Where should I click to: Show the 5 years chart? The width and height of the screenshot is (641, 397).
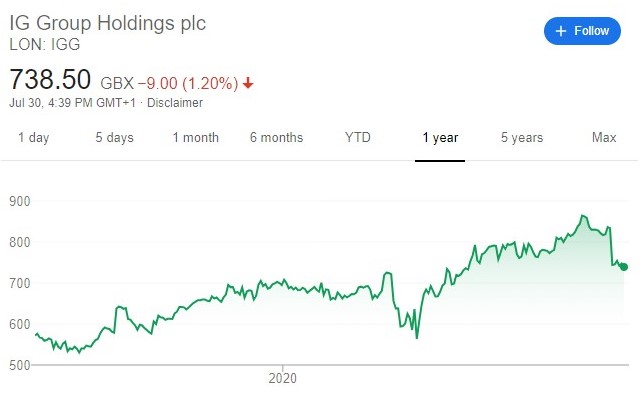point(522,138)
